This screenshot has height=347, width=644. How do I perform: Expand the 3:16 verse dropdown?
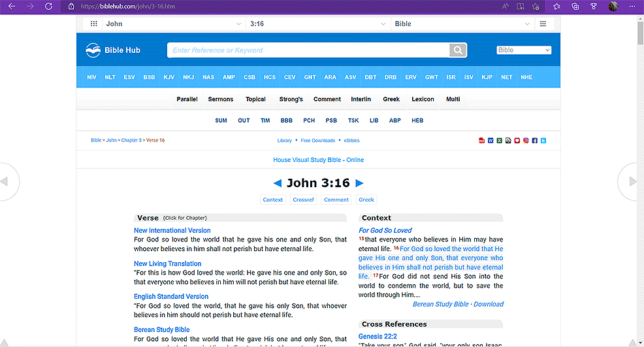click(x=318, y=23)
